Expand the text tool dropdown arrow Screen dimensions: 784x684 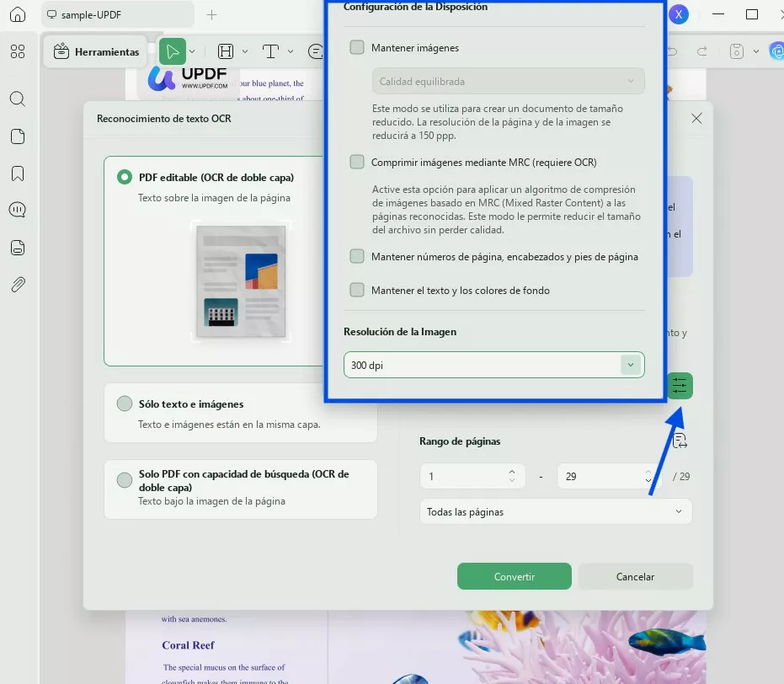(291, 51)
